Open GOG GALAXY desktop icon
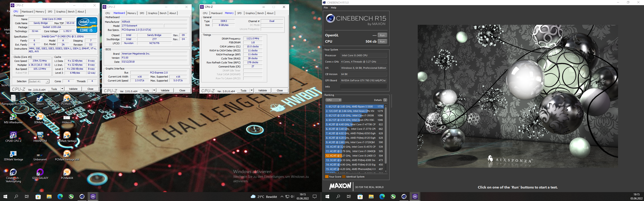The width and height of the screenshot is (644, 201). click(40, 174)
